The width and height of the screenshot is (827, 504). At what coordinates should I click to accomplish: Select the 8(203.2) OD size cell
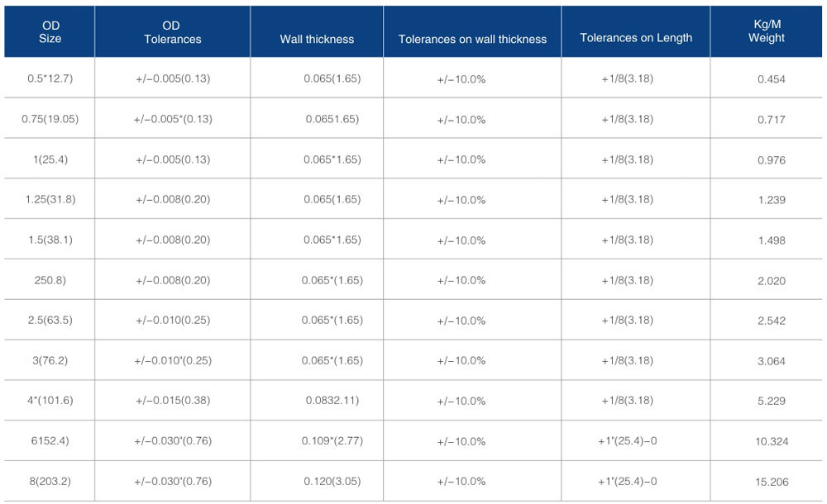(x=50, y=481)
